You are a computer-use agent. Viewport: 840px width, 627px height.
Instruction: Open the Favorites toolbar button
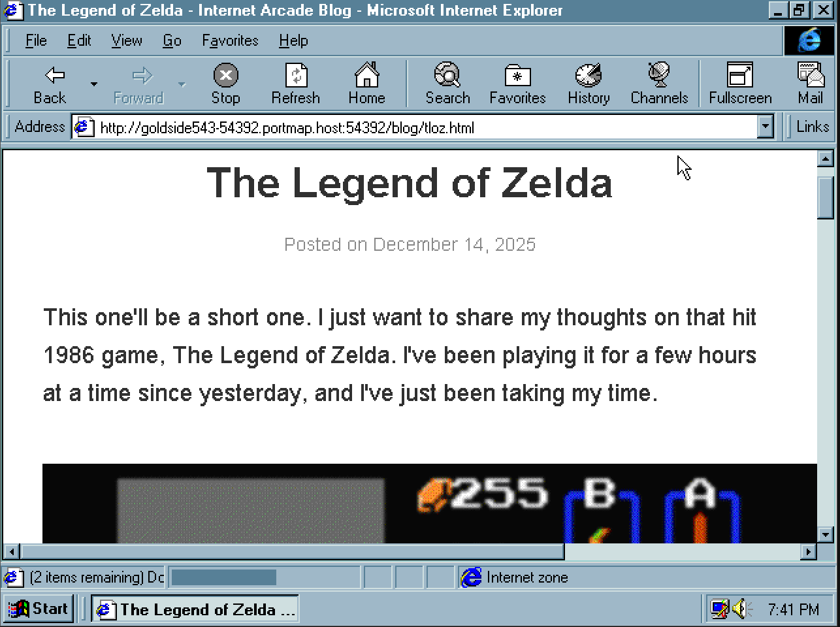tap(517, 84)
